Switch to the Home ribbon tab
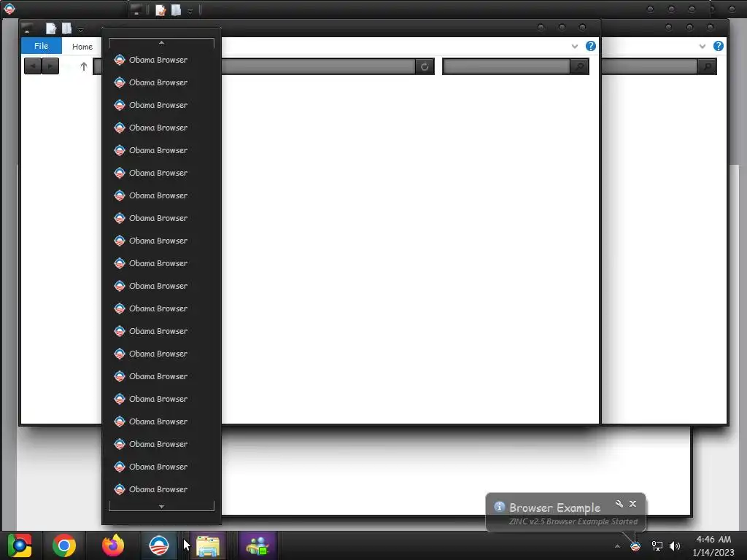The height and width of the screenshot is (560, 747). [x=82, y=47]
